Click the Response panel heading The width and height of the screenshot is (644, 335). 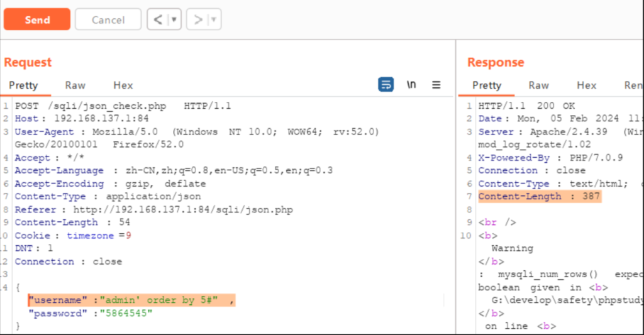496,62
